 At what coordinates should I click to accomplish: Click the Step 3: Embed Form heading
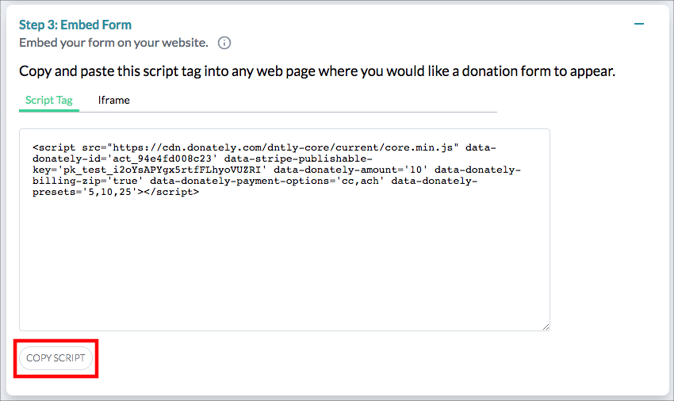pos(75,25)
